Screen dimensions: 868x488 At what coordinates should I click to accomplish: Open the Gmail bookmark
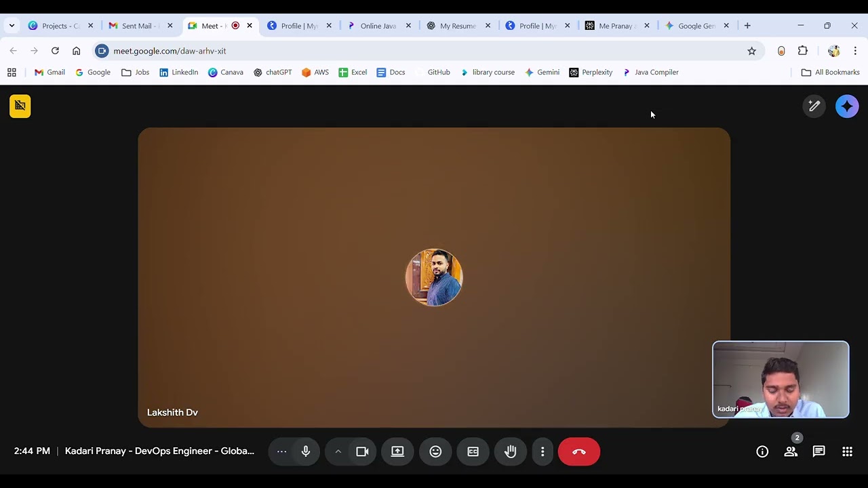pyautogui.click(x=50, y=73)
